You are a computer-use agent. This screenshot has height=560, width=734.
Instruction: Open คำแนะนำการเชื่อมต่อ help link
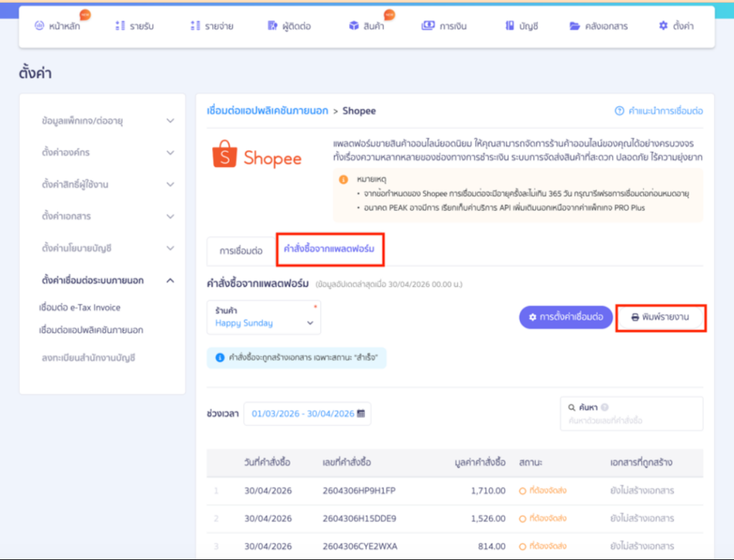tap(659, 111)
